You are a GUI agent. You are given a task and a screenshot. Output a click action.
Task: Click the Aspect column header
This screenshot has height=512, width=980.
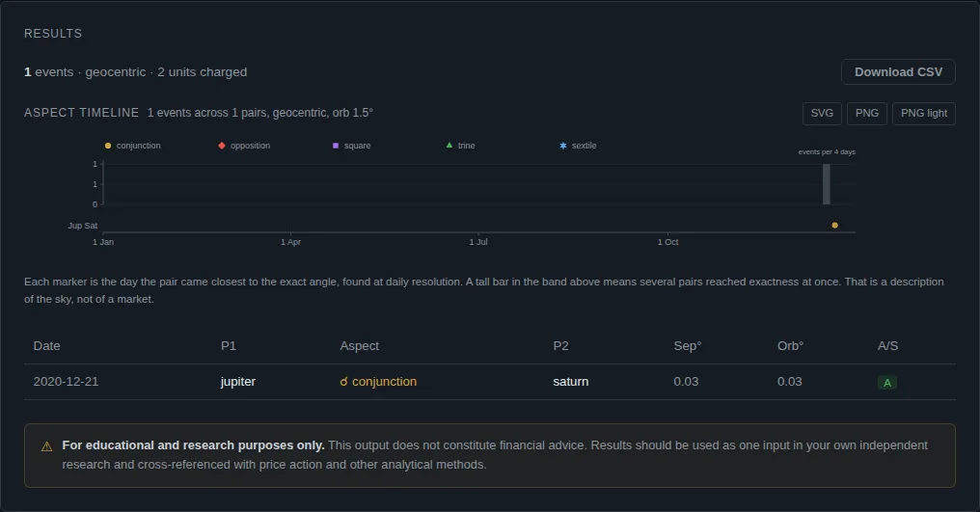[x=360, y=346]
